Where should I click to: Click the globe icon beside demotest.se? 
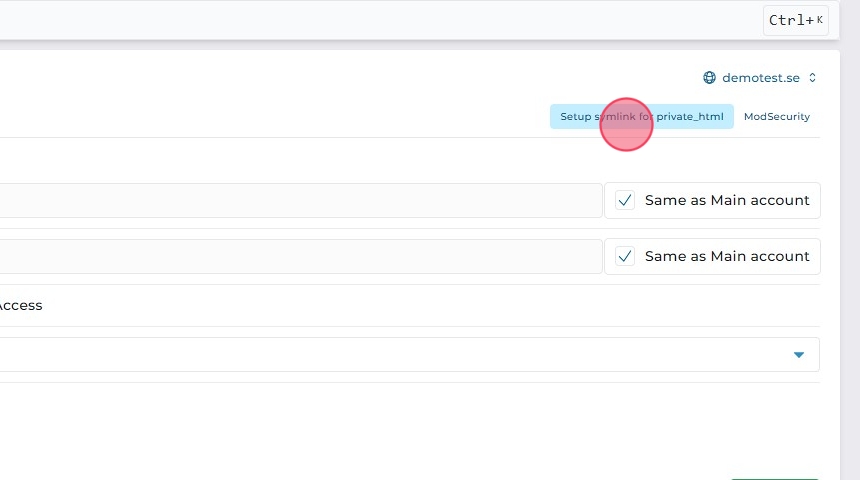710,78
